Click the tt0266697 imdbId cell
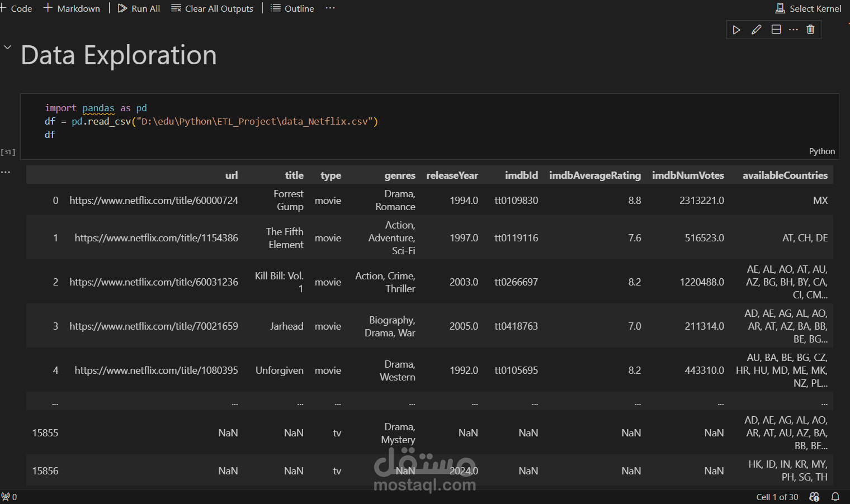 pyautogui.click(x=516, y=282)
